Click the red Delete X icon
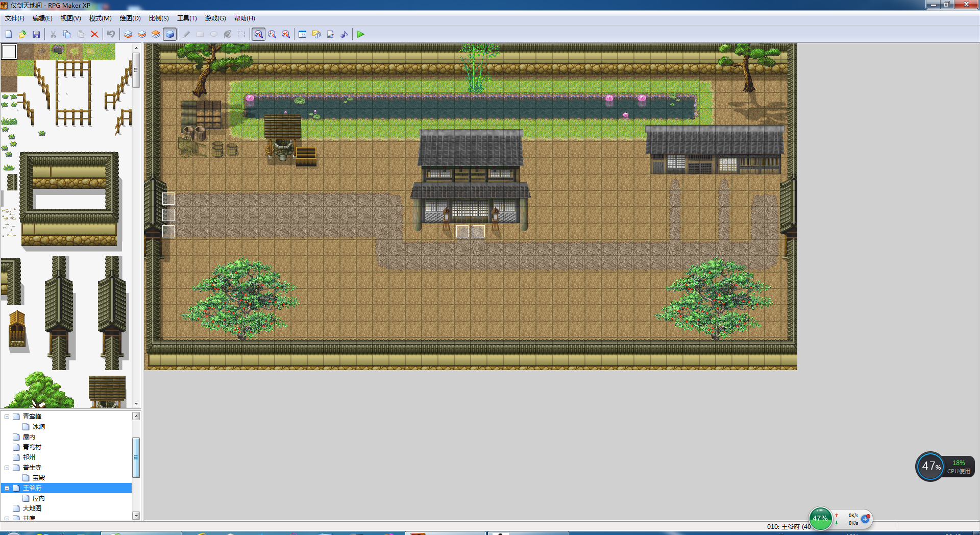This screenshot has height=535, width=980. [94, 34]
